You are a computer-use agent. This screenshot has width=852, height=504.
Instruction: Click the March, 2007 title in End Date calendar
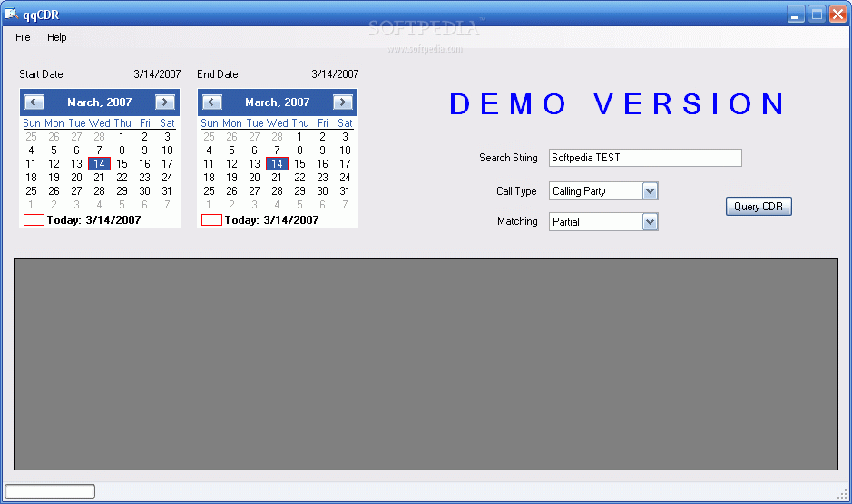(277, 102)
